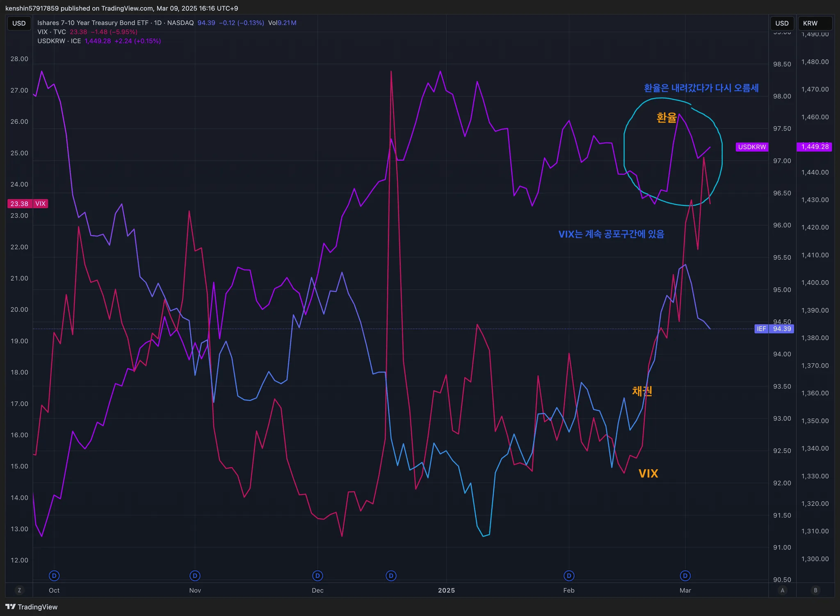
Task: Click the November dividend D marker
Action: (x=195, y=576)
